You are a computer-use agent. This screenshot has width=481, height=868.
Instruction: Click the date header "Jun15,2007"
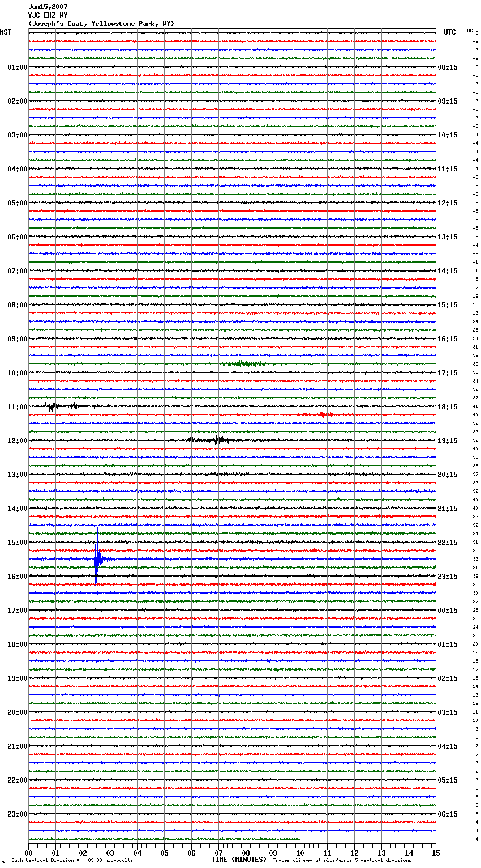click(48, 7)
